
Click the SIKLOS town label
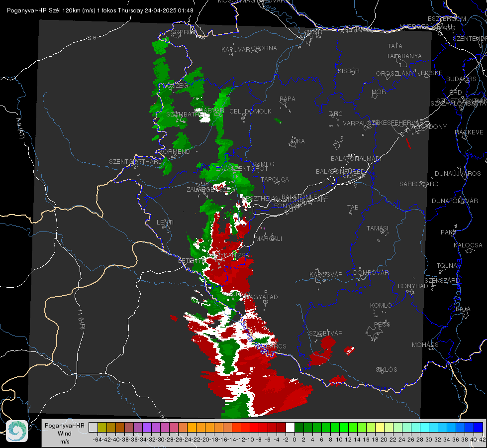tap(387, 370)
